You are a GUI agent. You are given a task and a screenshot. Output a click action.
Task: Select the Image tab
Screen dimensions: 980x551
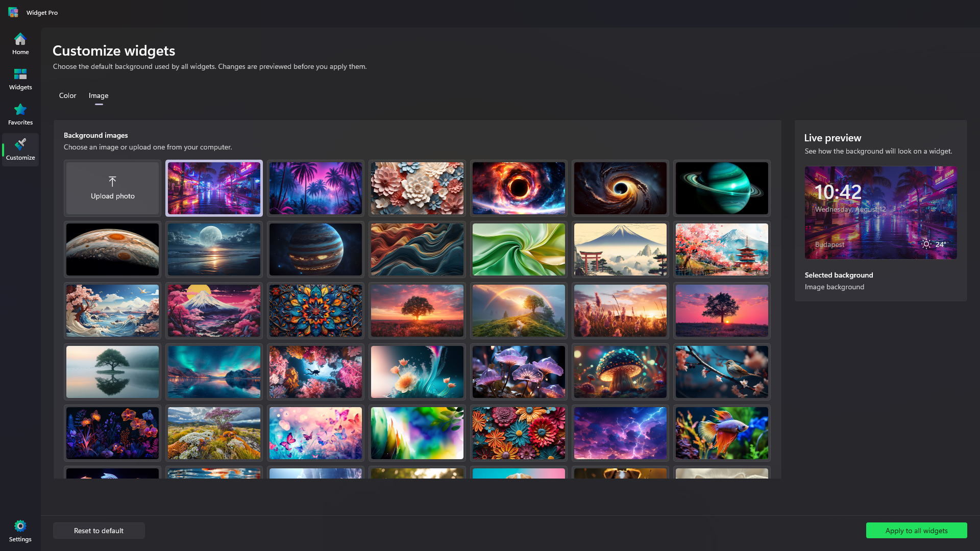coord(99,95)
